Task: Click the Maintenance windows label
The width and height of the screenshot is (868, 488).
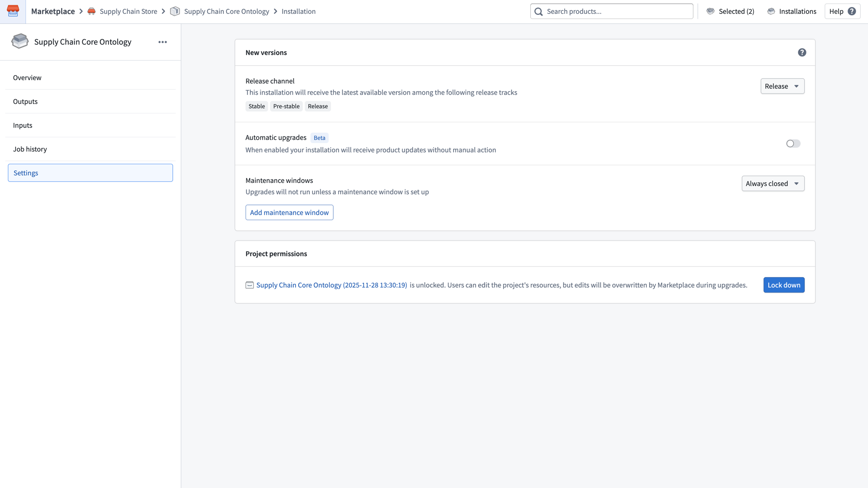Action: point(279,181)
